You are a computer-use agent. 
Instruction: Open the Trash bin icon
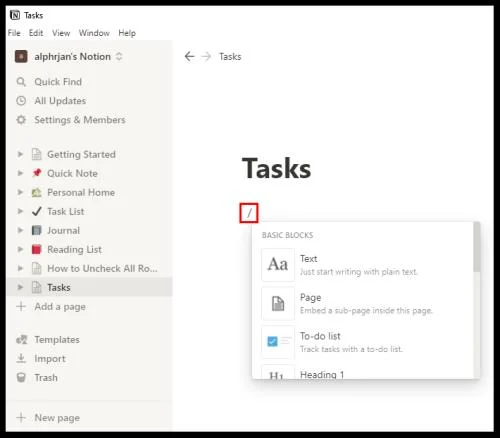tap(21, 378)
